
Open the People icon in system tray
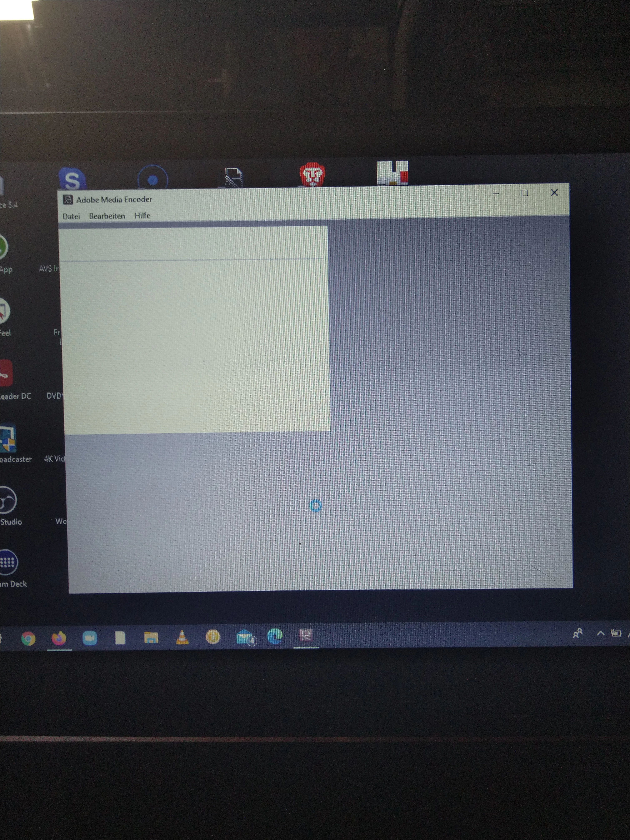click(x=577, y=633)
